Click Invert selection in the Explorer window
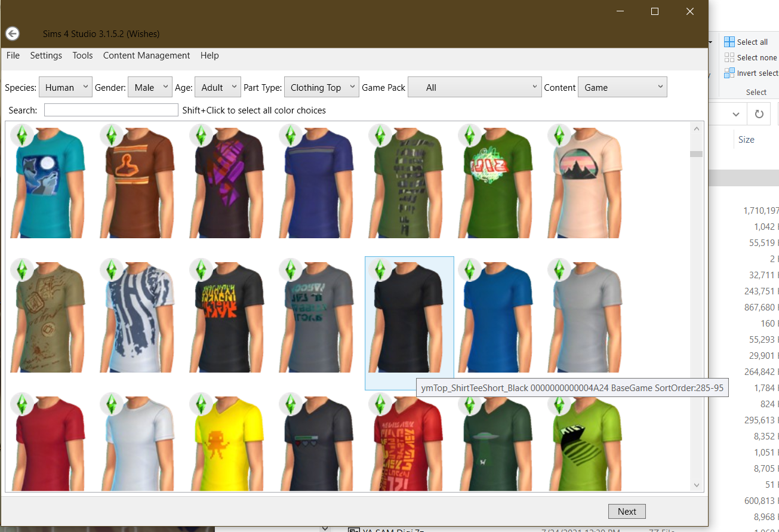 pyautogui.click(x=751, y=73)
